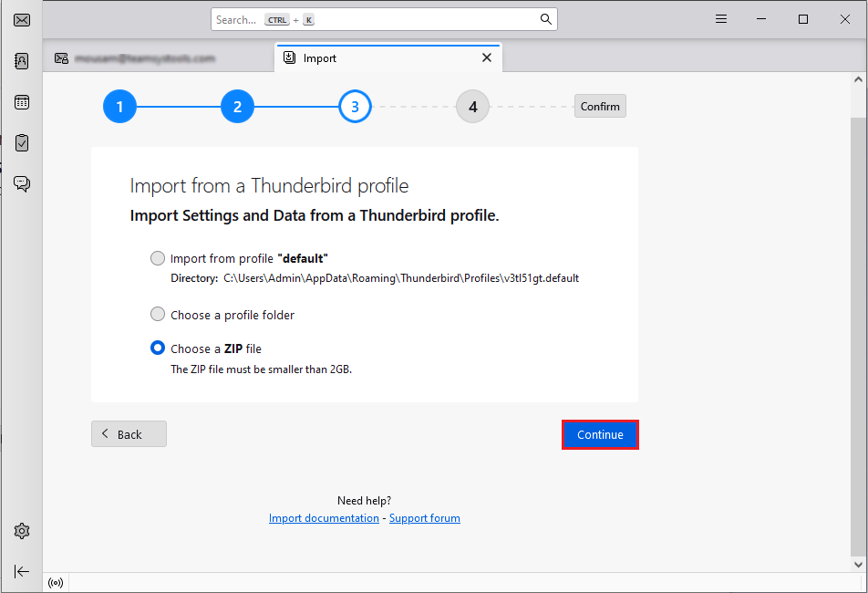This screenshot has width=868, height=593.
Task: Open the Address Book icon
Action: pos(22,61)
